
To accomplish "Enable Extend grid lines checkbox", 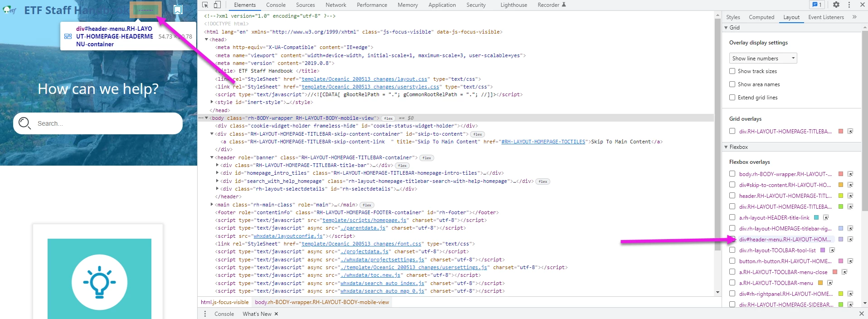I will [x=732, y=97].
